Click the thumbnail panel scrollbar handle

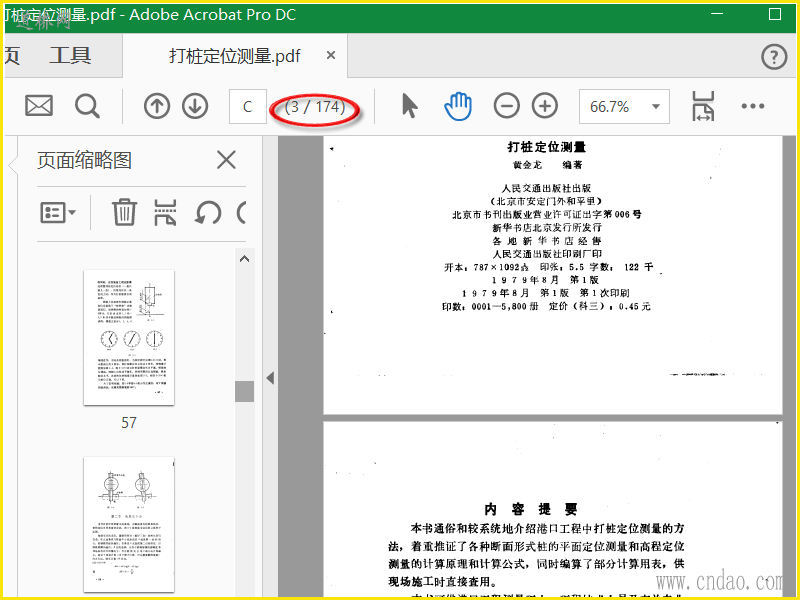(x=244, y=391)
